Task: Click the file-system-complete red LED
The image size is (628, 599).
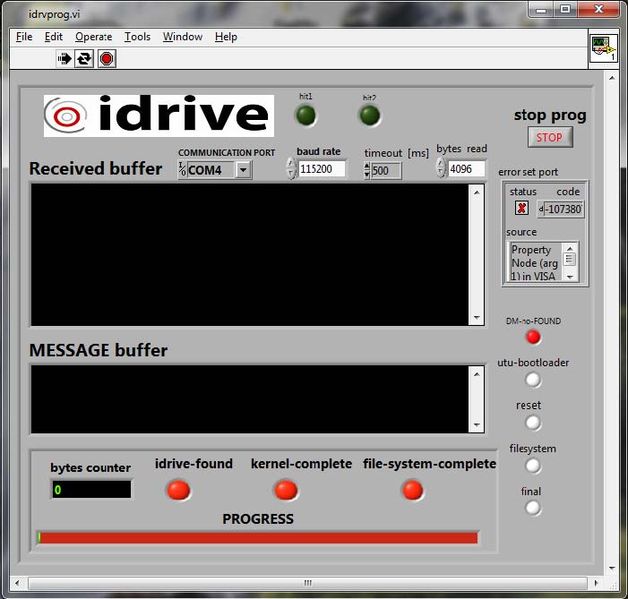Action: point(412,489)
